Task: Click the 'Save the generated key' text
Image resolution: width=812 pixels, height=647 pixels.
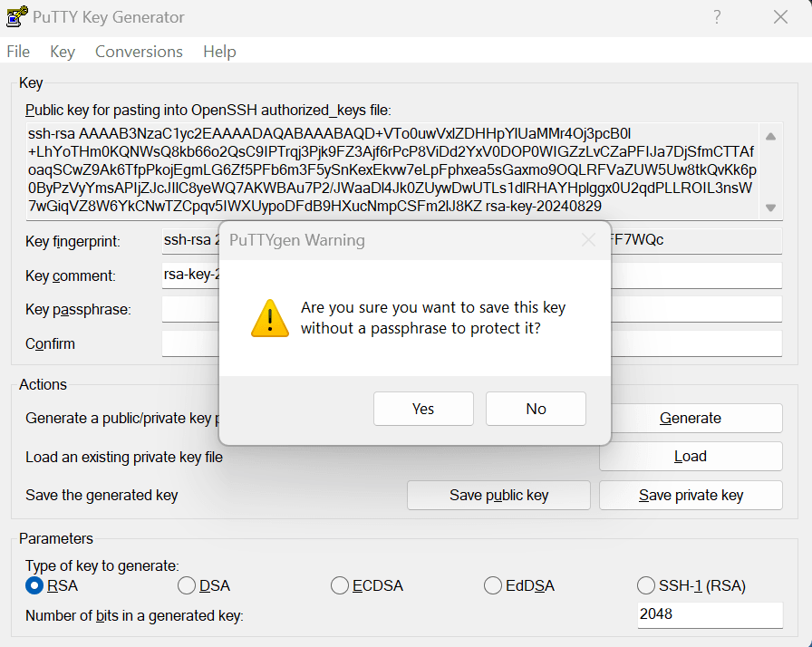Action: (x=101, y=496)
